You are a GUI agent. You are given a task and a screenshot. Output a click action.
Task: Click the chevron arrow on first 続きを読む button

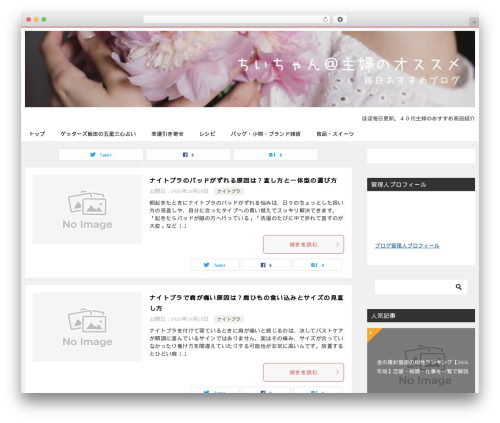tap(337, 244)
